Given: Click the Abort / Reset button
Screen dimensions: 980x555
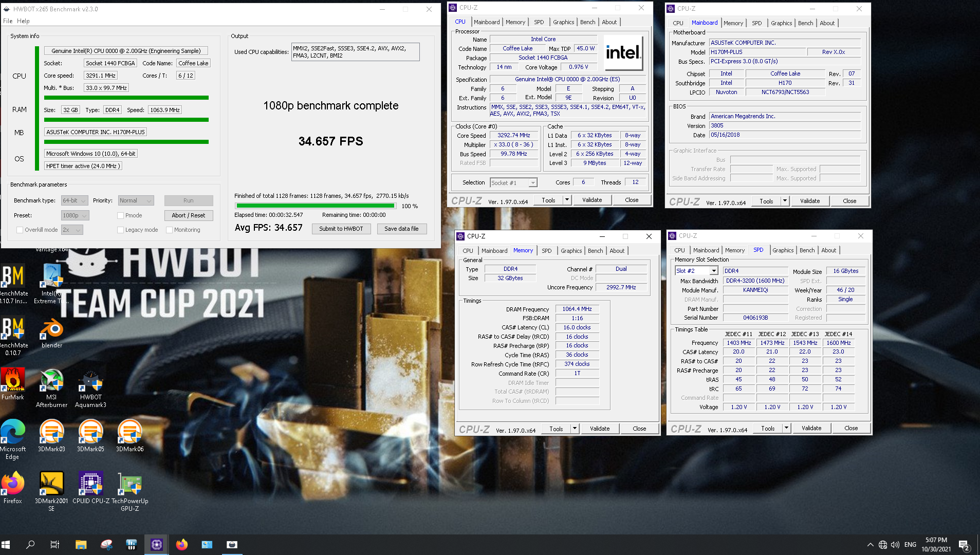Looking at the screenshot, I should pyautogui.click(x=189, y=215).
